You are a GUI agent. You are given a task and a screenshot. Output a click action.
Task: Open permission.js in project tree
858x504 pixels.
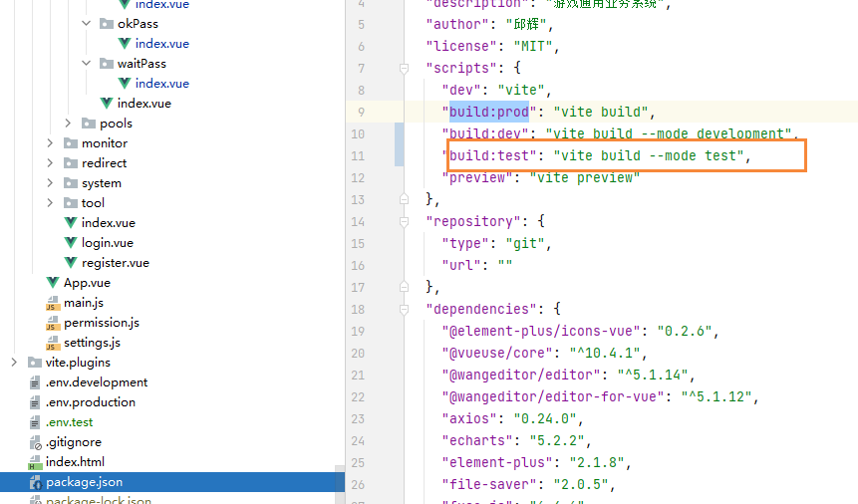pyautogui.click(x=102, y=323)
